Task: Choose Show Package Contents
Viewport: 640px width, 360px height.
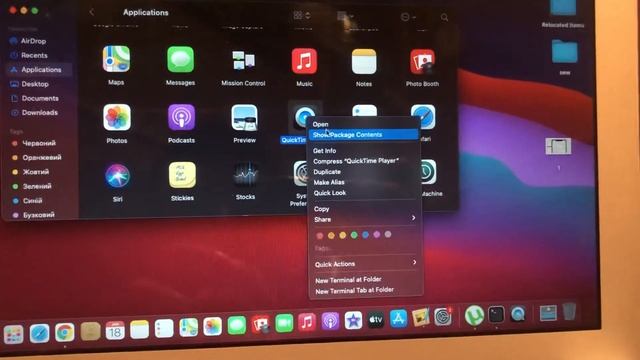Action: 364,135
